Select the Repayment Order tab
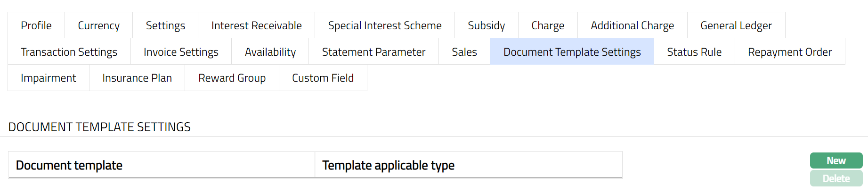868x194 pixels. [x=789, y=52]
